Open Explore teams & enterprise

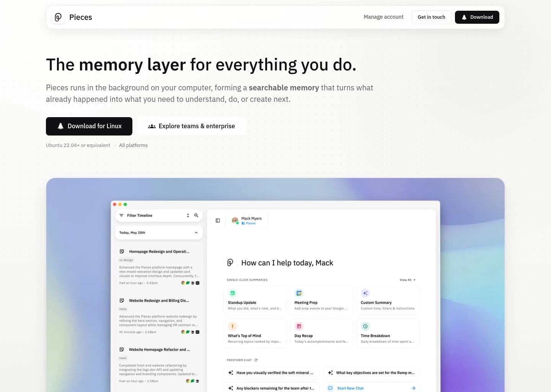191,126
